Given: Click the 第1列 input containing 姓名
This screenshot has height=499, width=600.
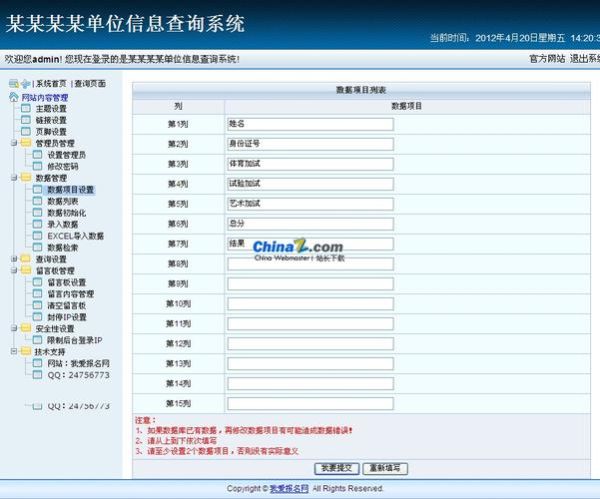Looking at the screenshot, I should click(310, 124).
